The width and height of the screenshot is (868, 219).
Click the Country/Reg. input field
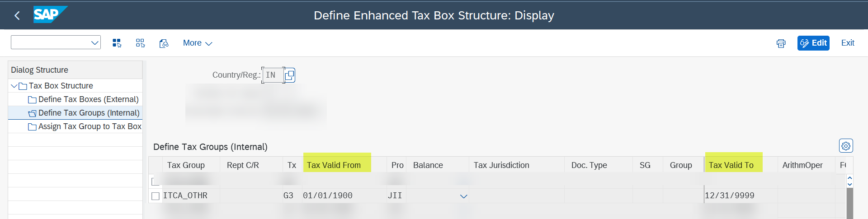tap(273, 75)
